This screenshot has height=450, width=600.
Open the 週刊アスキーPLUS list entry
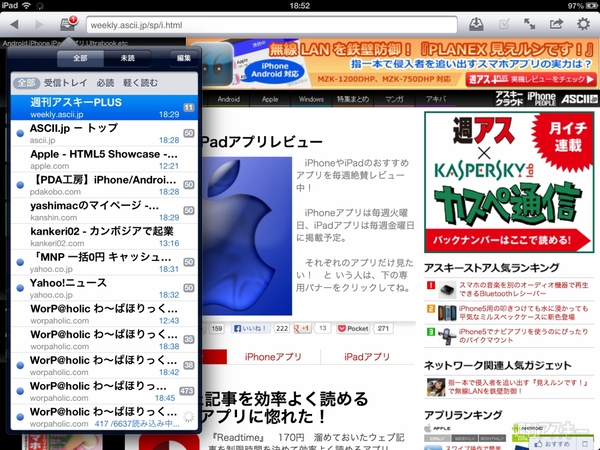[x=104, y=108]
